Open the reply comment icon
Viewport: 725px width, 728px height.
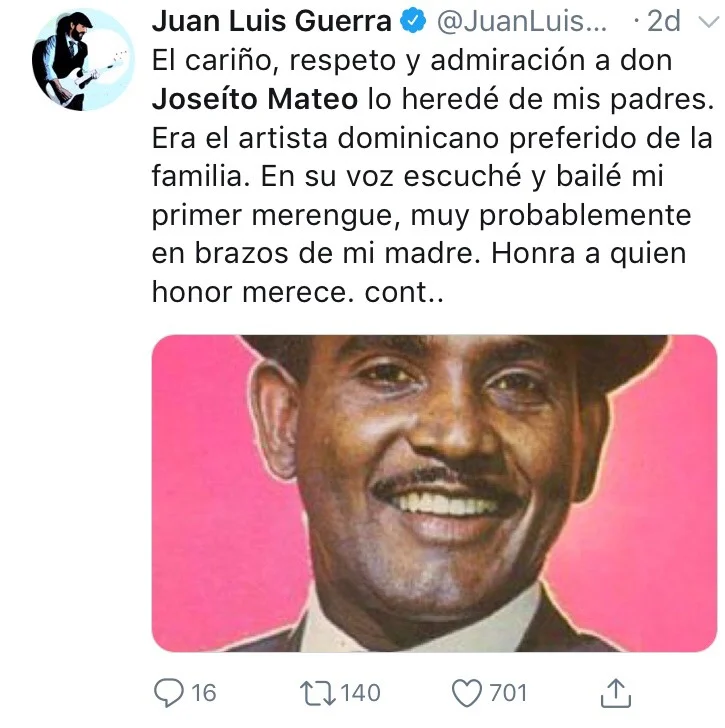click(x=168, y=693)
